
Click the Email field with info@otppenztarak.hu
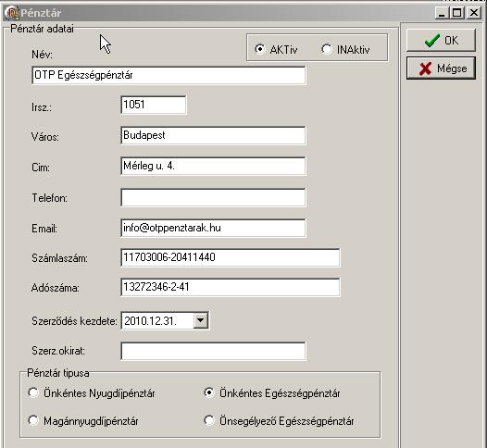pyautogui.click(x=213, y=228)
